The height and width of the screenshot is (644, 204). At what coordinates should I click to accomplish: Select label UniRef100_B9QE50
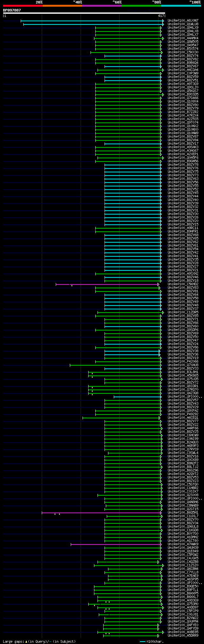click(x=183, y=586)
